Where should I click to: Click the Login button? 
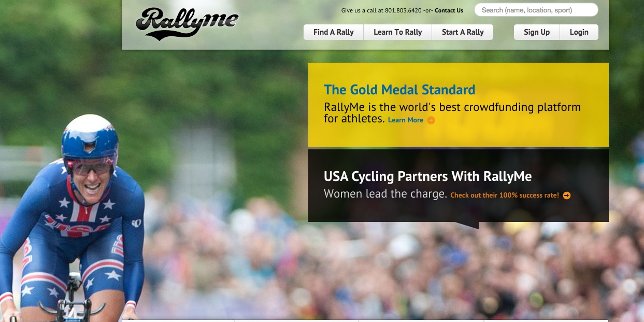[x=579, y=32]
